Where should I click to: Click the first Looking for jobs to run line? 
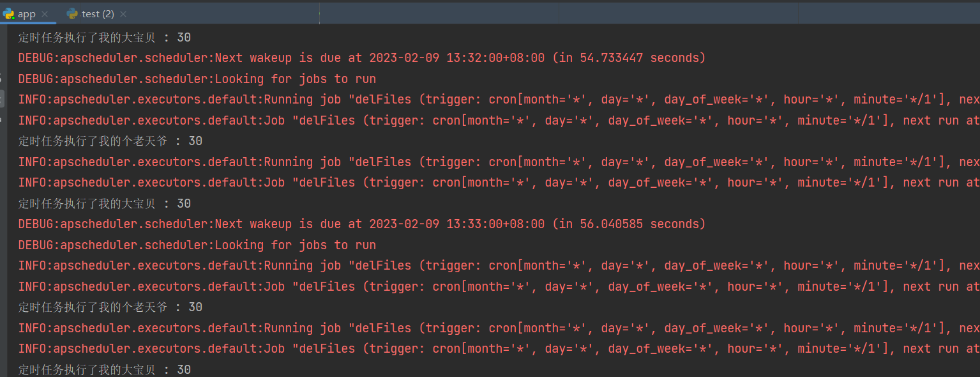click(198, 78)
